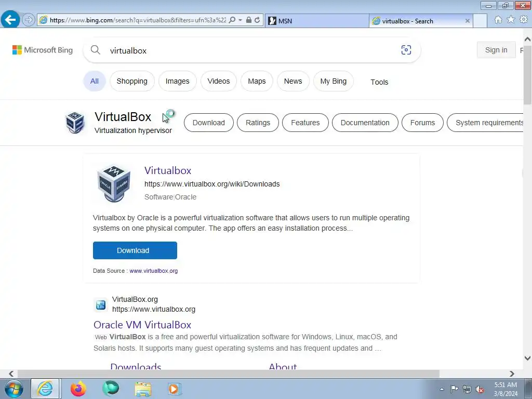This screenshot has height=399, width=532.
Task: Switch to Videos results
Action: click(x=219, y=81)
